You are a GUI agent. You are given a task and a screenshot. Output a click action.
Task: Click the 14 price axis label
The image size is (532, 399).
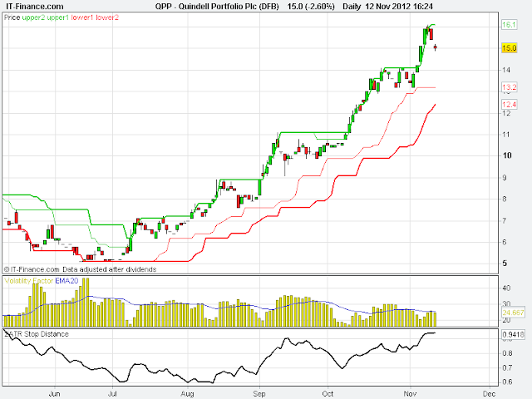tap(506, 70)
